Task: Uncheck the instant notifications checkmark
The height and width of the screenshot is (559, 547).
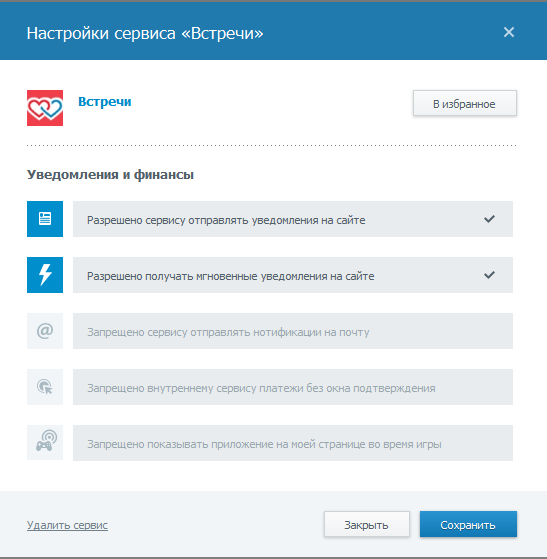Action: [489, 275]
